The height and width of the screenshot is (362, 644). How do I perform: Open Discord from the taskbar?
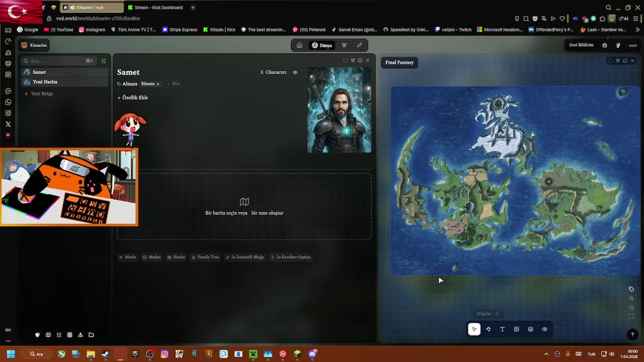point(312,354)
